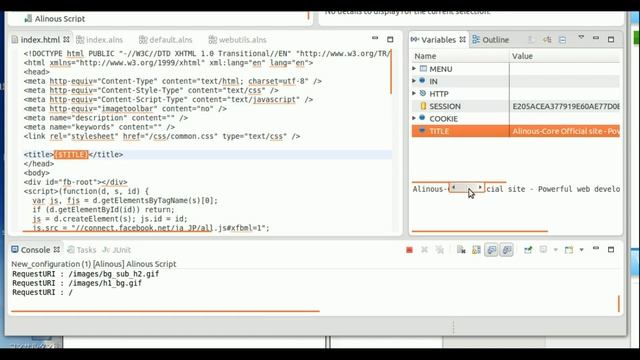The height and width of the screenshot is (360, 640).
Task: Maximize the Console view
Action: click(611, 249)
